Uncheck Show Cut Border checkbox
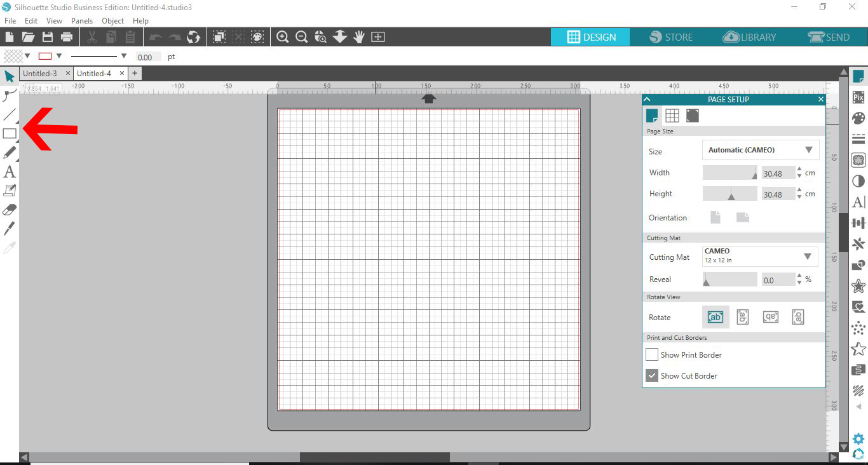Image resolution: width=868 pixels, height=465 pixels. click(652, 375)
